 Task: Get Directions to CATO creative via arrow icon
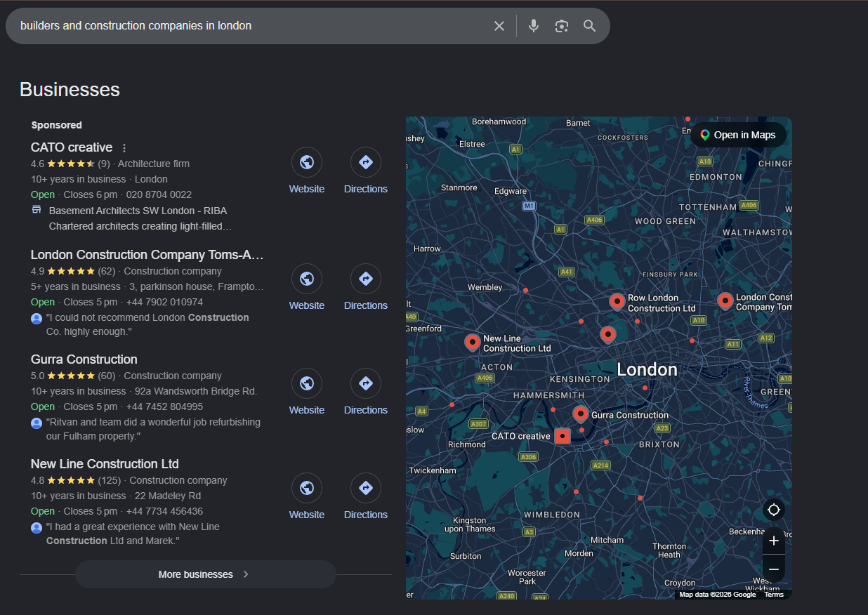[366, 162]
